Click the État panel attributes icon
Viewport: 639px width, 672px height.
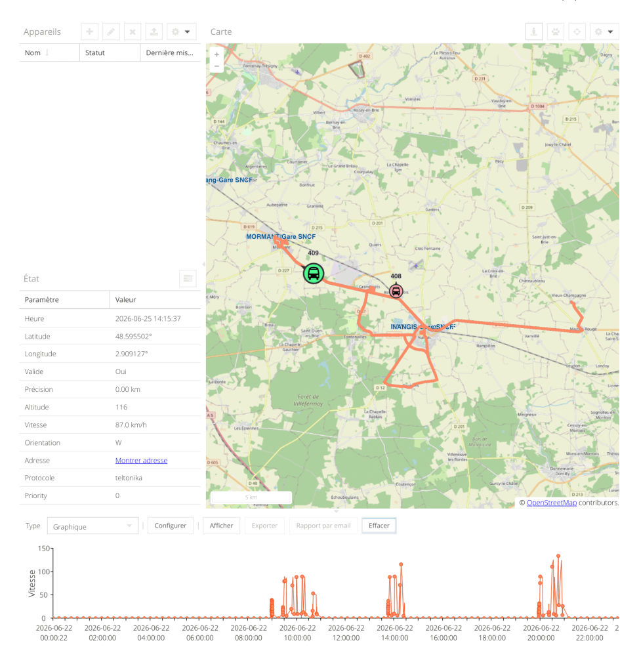[188, 278]
